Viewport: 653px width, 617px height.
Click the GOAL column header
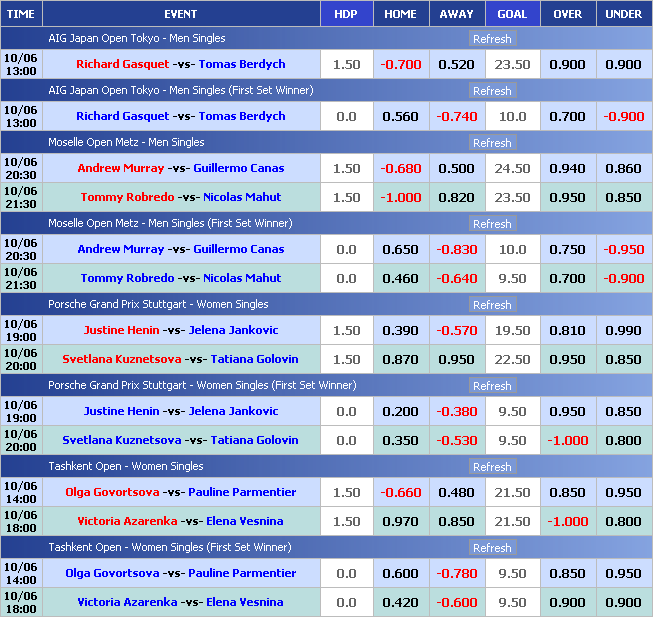click(x=512, y=14)
